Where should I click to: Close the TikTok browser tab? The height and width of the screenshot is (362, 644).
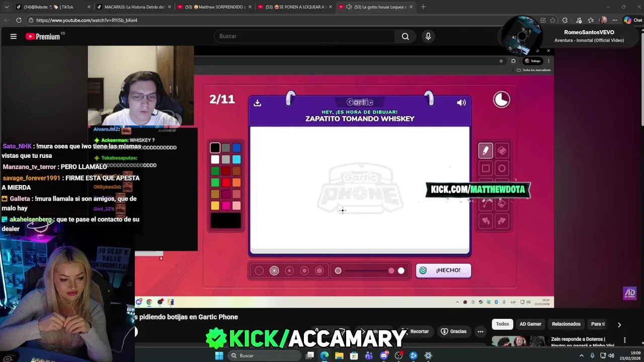coord(89,7)
